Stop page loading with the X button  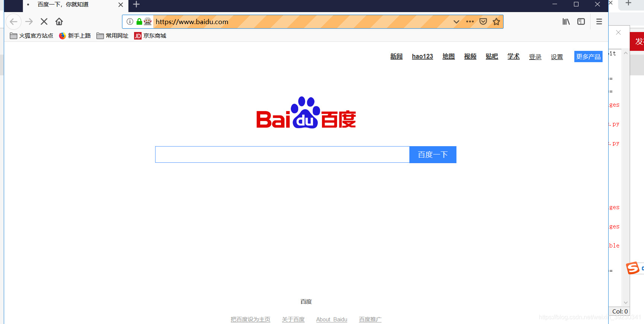44,21
